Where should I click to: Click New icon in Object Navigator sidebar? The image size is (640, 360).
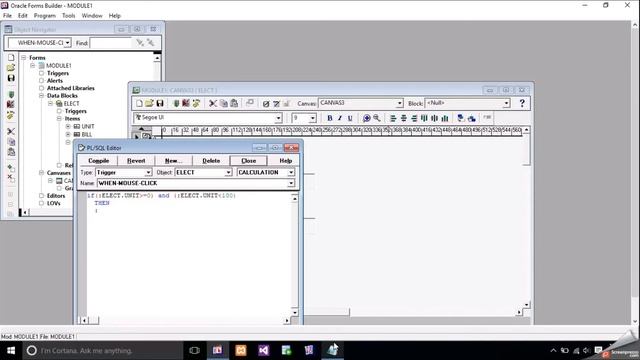(x=11, y=58)
